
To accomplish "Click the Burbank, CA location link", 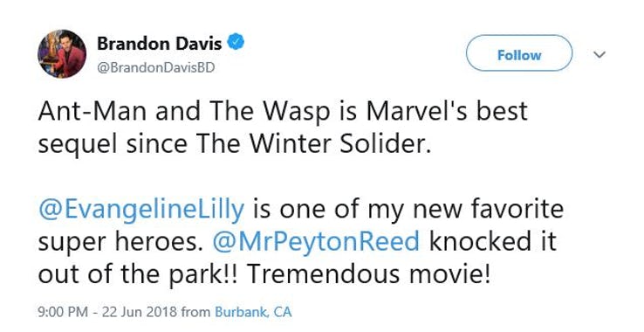I will (x=253, y=312).
